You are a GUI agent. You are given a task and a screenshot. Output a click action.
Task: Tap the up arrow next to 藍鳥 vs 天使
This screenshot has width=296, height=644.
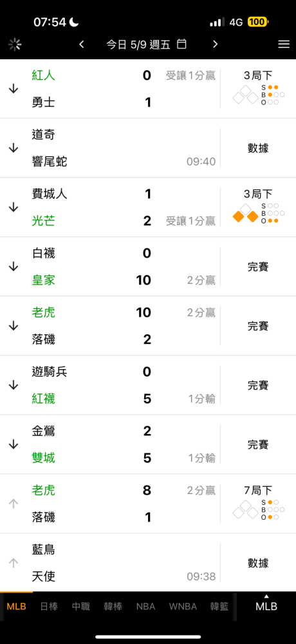pos(14,563)
